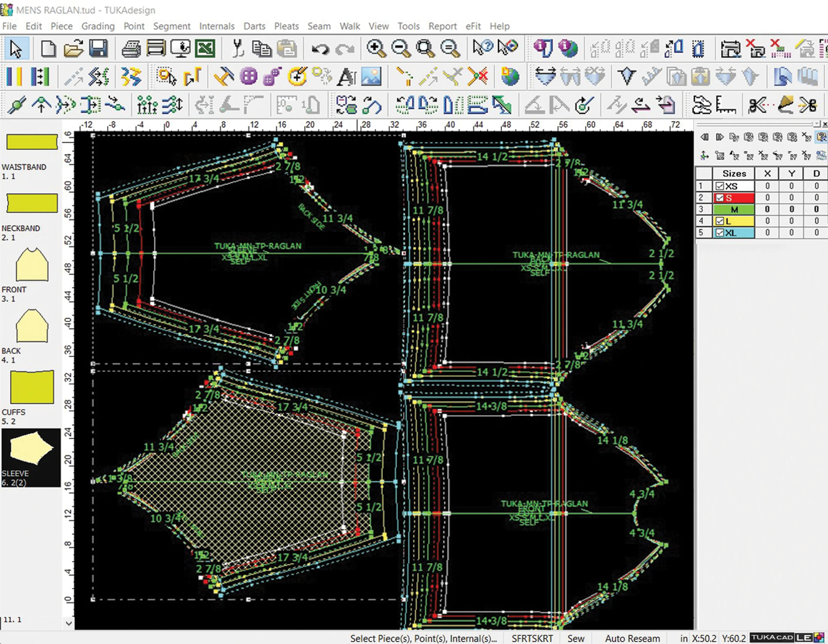
Task: Click the scissors cut icon
Action: (238, 49)
